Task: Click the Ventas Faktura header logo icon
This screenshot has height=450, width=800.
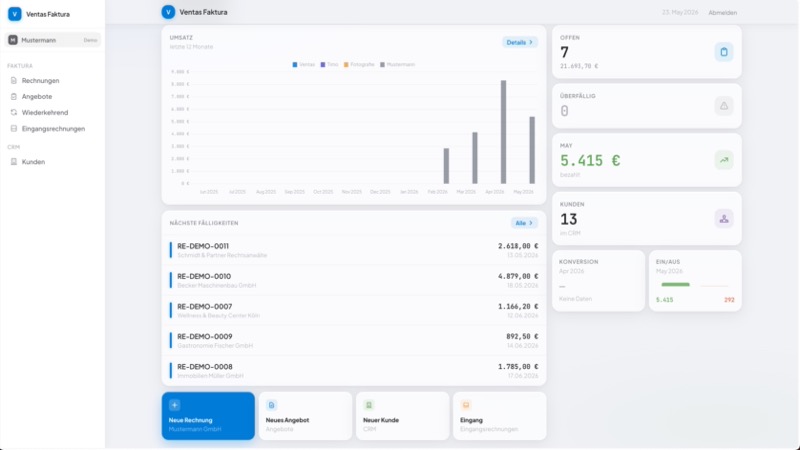Action: coord(168,12)
